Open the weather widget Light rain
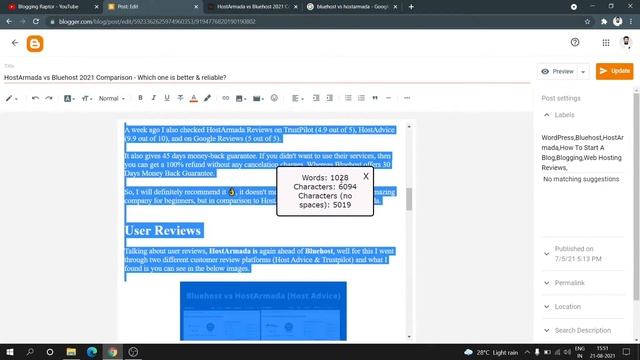Screen dimensions: 640x360 pyautogui.click(x=491, y=352)
